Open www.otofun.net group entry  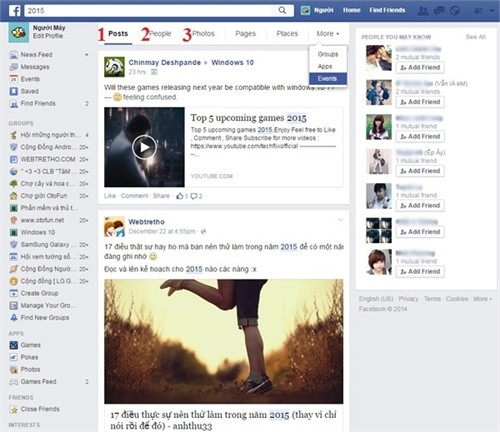49,220
